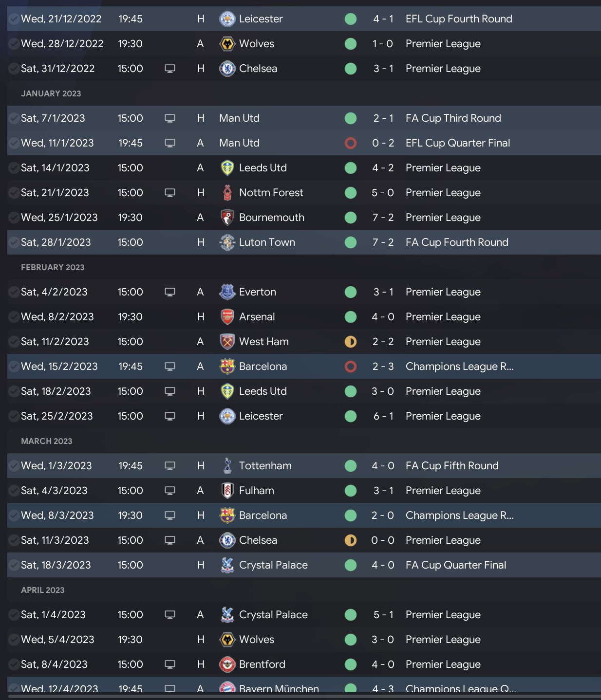Open the 7 - 2 score against Luton Town
Image resolution: width=601 pixels, height=700 pixels.
click(x=383, y=242)
